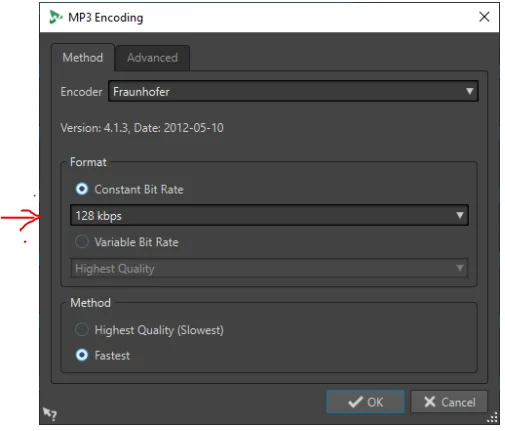Click the dialog resize grip icon
The height and width of the screenshot is (431, 505).
click(x=493, y=417)
